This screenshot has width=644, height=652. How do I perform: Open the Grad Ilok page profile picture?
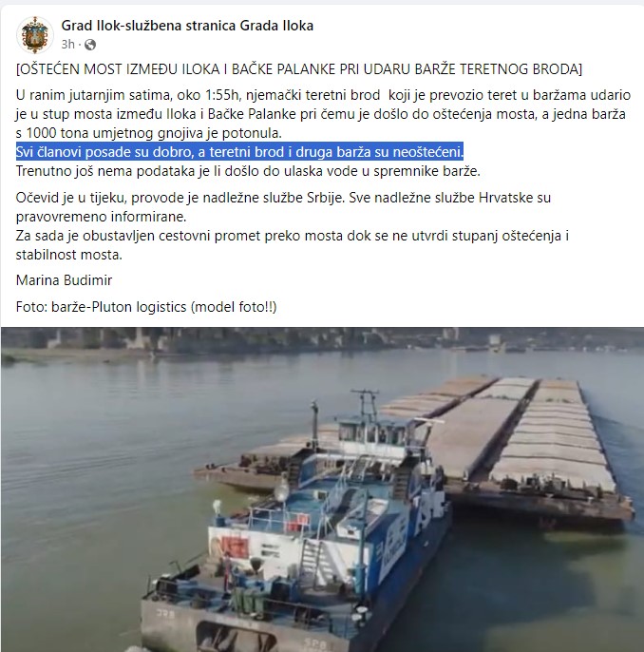click(x=35, y=35)
